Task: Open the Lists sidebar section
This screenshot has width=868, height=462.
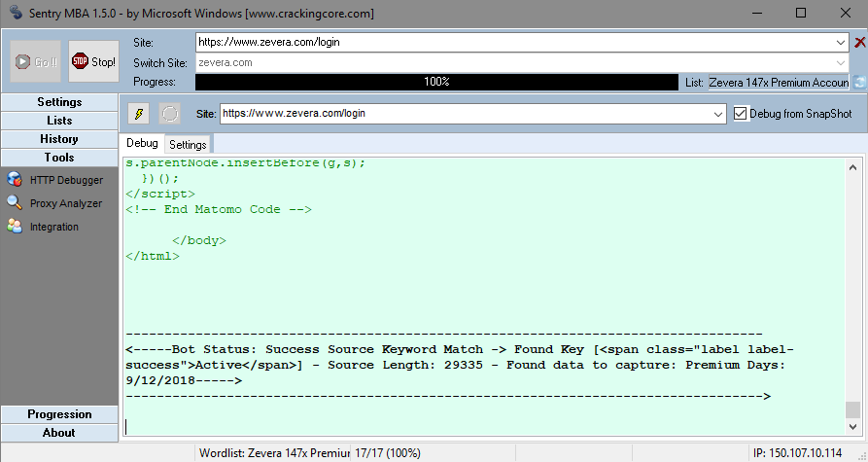Action: point(59,121)
